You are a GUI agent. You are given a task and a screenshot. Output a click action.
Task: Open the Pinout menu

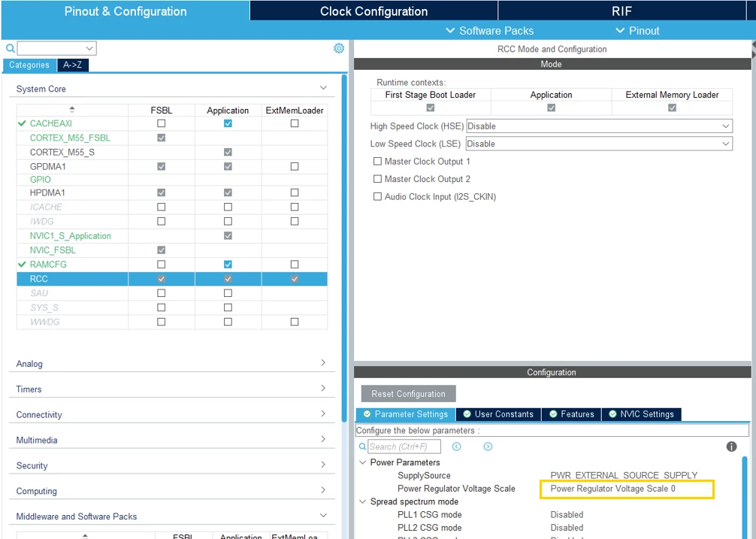click(637, 31)
